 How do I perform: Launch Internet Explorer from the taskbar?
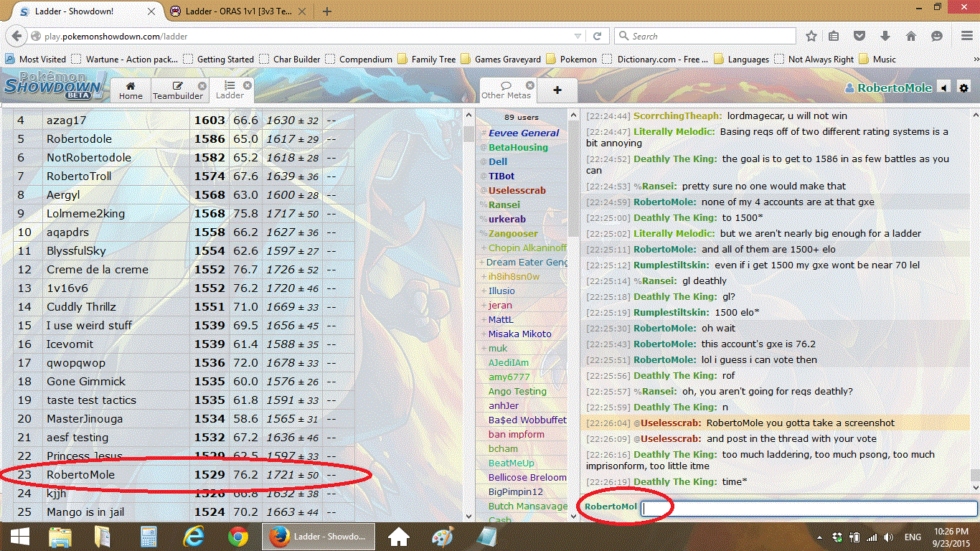pyautogui.click(x=194, y=537)
